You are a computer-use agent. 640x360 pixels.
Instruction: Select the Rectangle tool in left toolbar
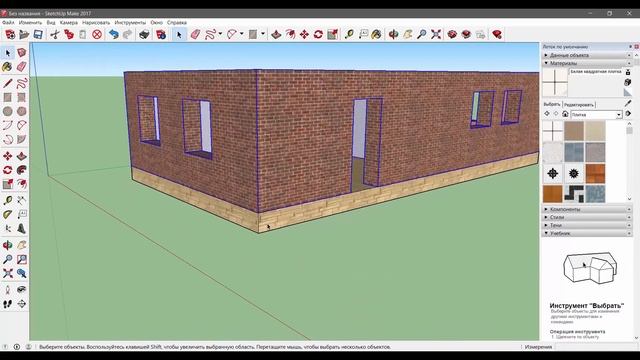[7, 98]
